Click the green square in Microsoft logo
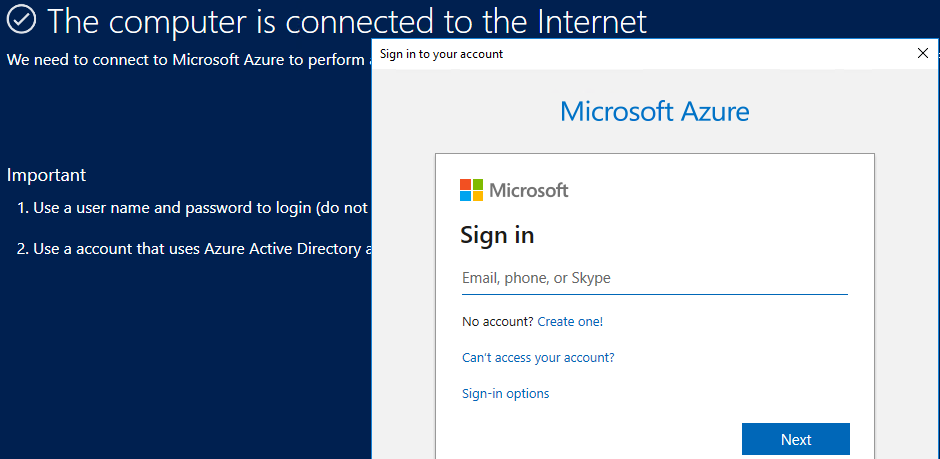 477,184
